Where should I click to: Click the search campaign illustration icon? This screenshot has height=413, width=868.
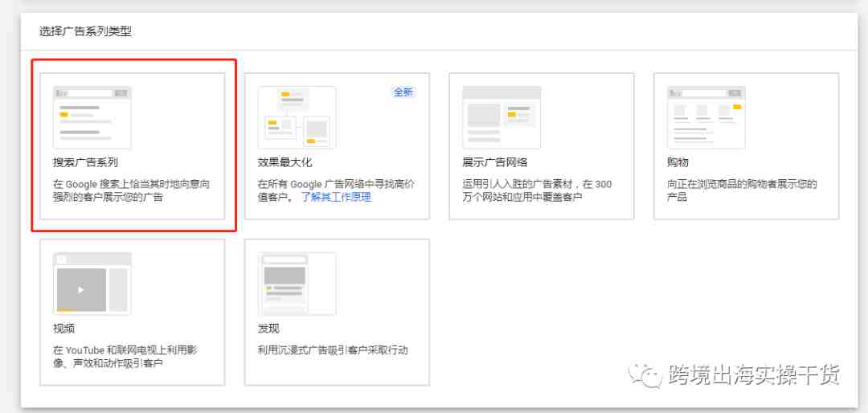tap(92, 117)
